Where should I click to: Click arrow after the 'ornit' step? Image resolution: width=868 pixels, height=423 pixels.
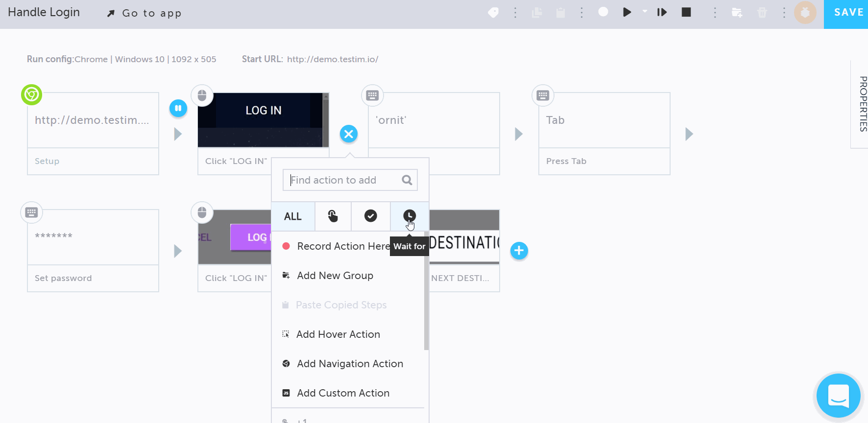point(519,134)
